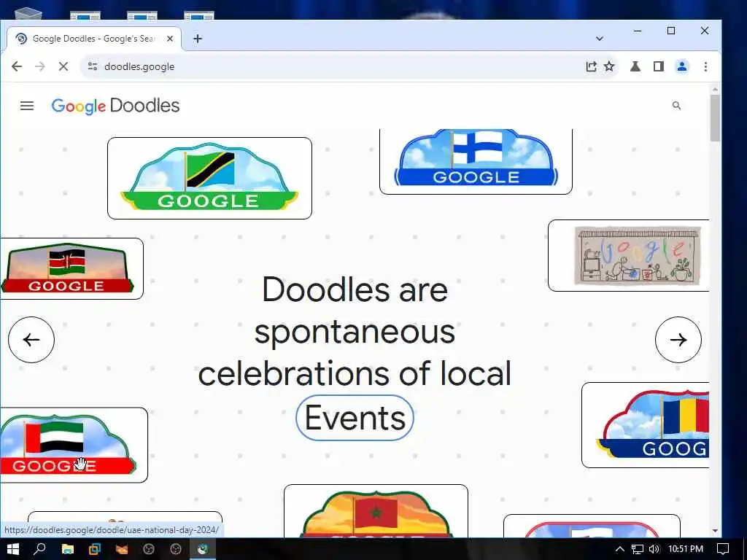Show hidden system tray icons chevron
747x560 pixels.
point(620,549)
